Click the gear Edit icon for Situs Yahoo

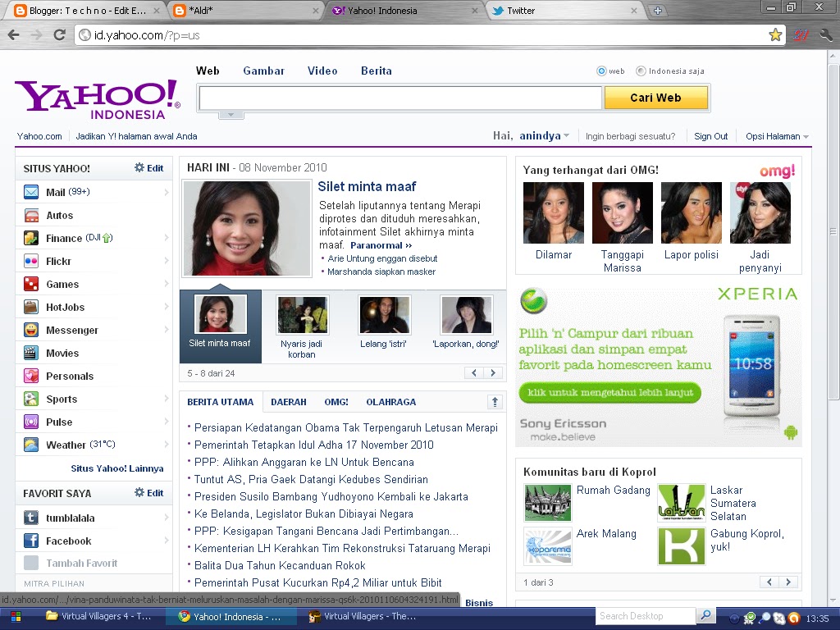point(139,167)
